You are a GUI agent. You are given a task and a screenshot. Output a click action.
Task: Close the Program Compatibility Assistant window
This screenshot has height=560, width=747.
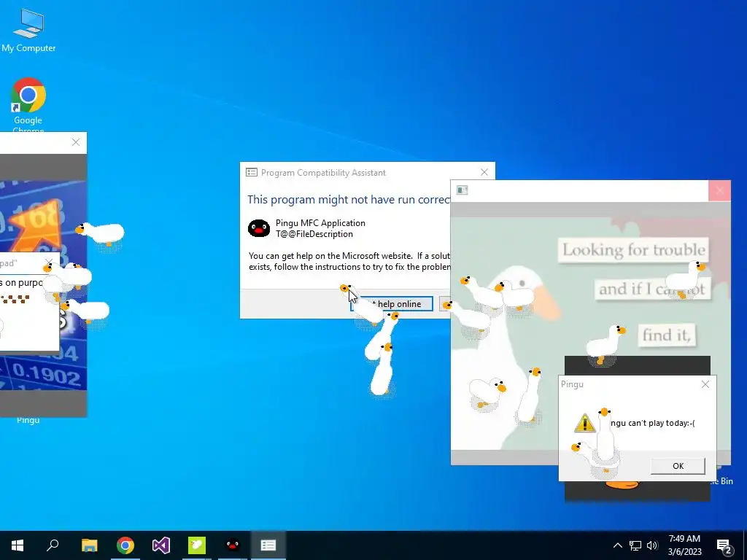[x=484, y=172]
